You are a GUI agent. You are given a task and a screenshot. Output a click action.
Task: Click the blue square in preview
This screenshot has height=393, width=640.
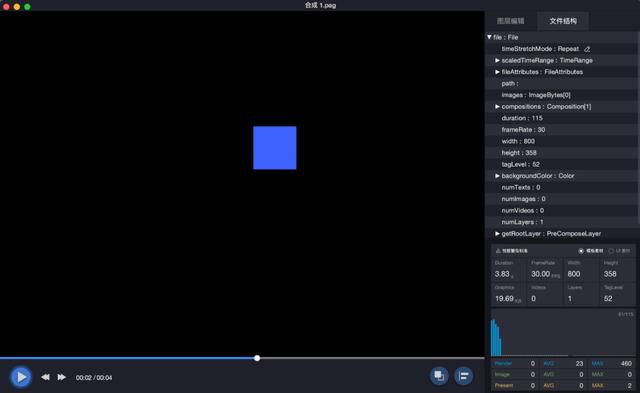(275, 148)
